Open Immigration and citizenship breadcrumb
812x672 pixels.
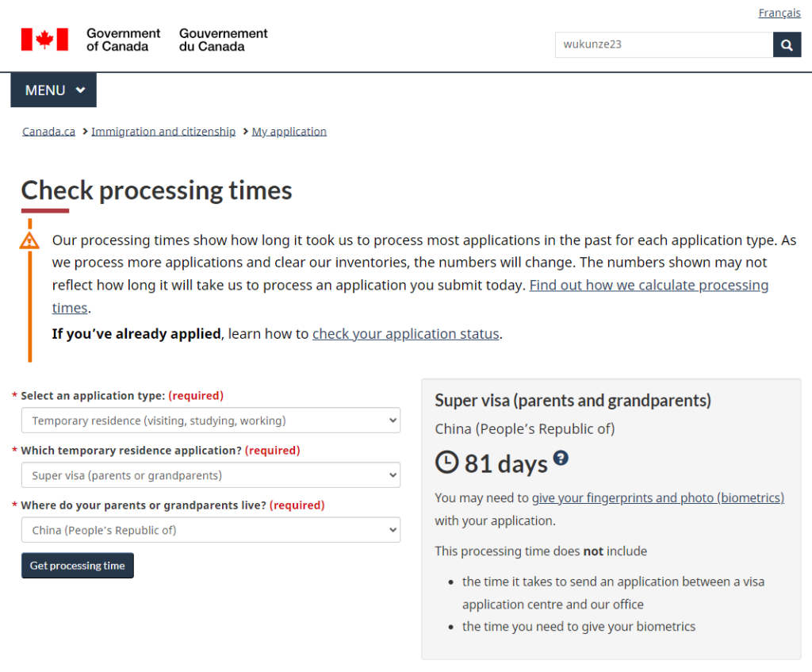(x=163, y=132)
